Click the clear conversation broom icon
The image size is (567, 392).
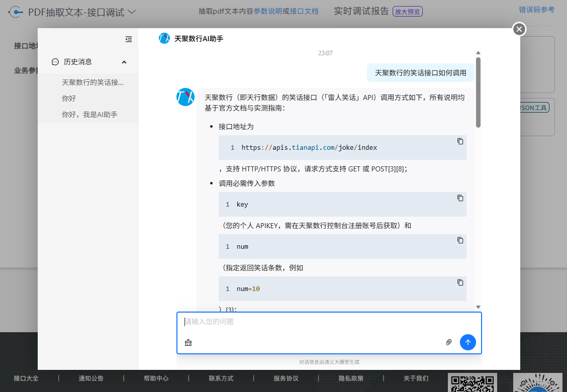[188, 343]
